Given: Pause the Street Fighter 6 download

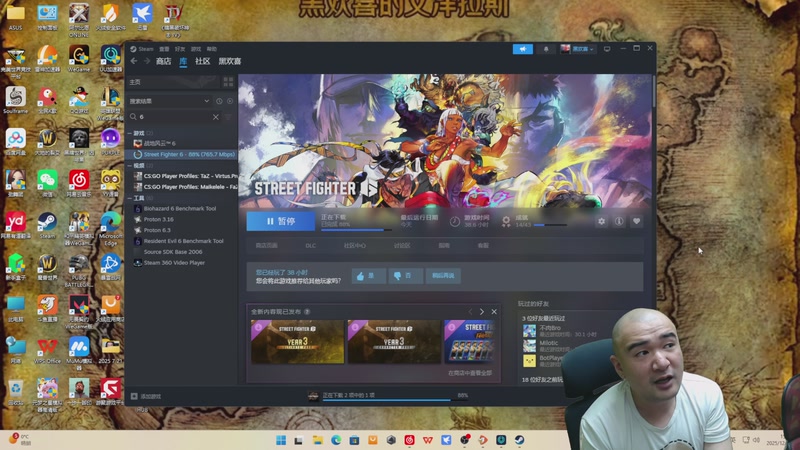Looking at the screenshot, I should point(281,221).
